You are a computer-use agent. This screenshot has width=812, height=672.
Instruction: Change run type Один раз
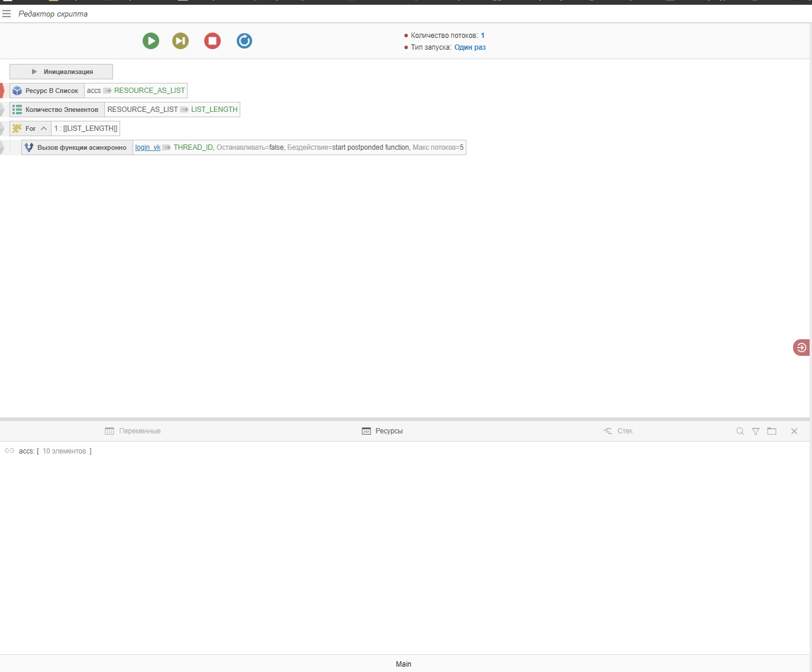click(470, 47)
